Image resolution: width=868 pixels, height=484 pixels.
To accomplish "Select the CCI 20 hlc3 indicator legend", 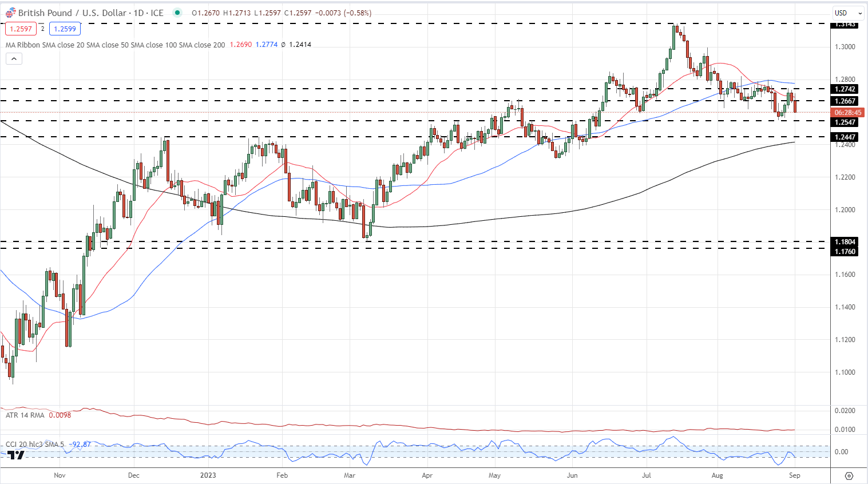I will click(34, 444).
